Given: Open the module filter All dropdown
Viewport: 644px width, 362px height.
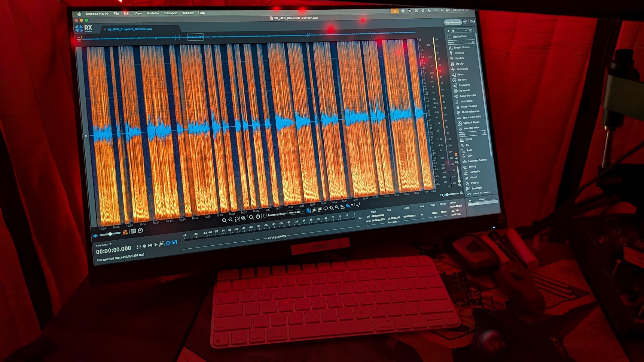Looking at the screenshot, I should (x=459, y=31).
